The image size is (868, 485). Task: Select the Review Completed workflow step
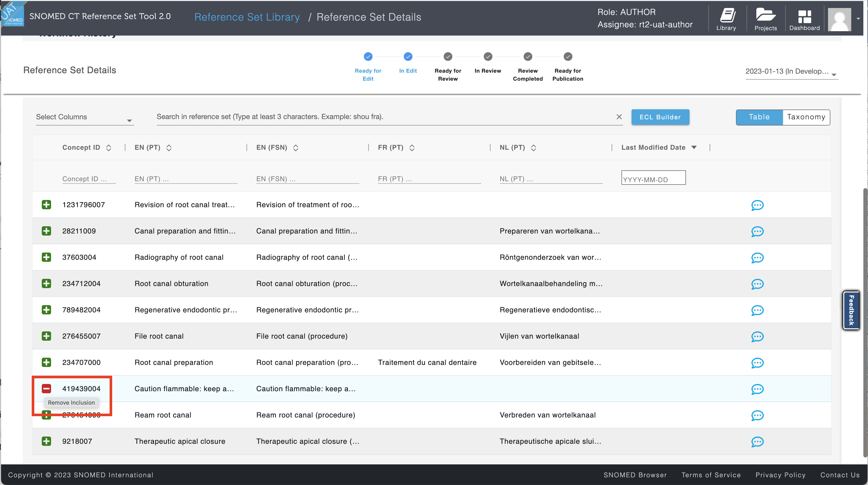(528, 57)
